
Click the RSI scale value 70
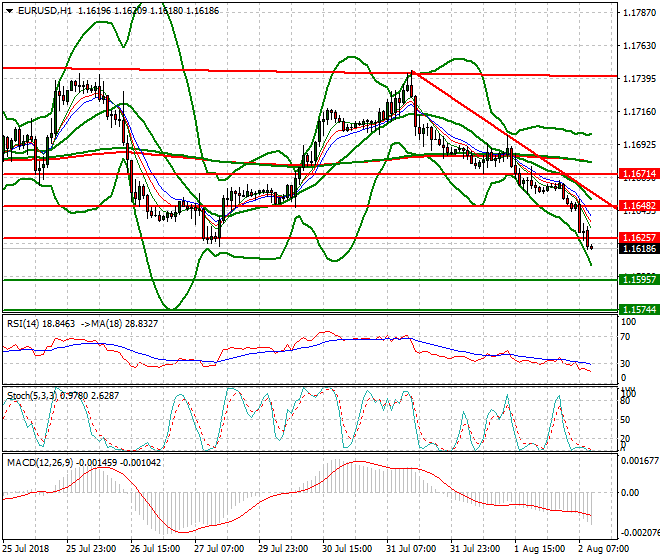625,337
